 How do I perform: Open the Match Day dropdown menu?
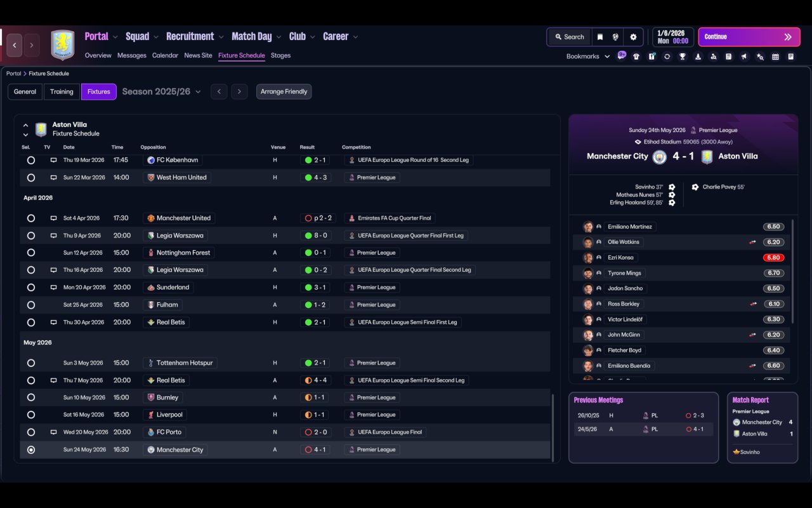[256, 37]
